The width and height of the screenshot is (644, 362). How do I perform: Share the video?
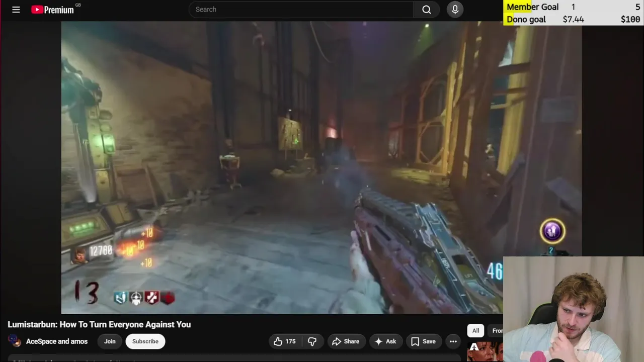[x=346, y=341]
